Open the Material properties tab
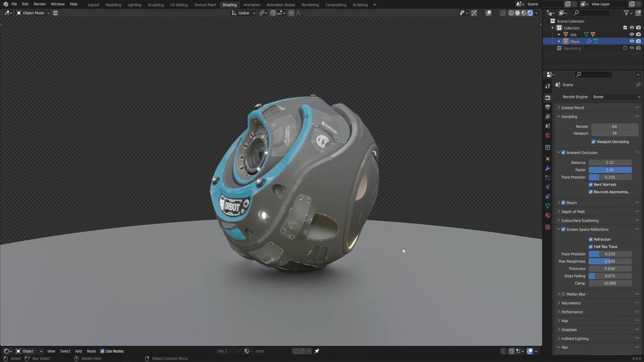 pyautogui.click(x=547, y=216)
